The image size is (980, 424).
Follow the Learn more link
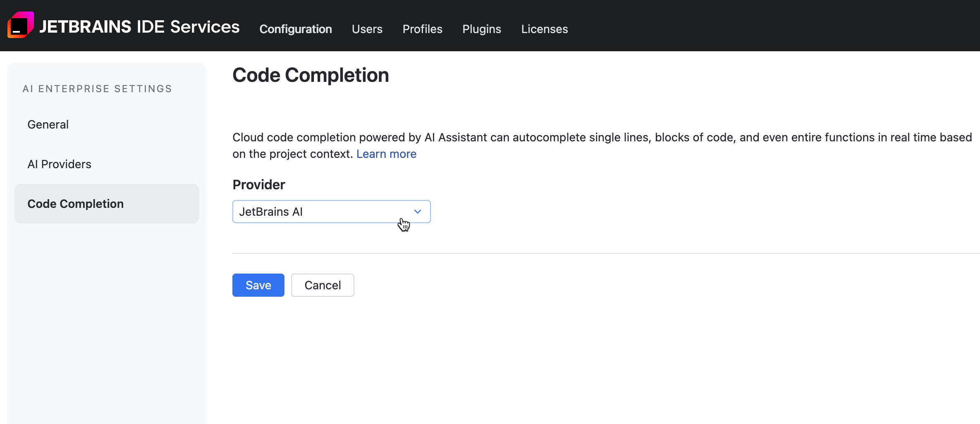[386, 153]
